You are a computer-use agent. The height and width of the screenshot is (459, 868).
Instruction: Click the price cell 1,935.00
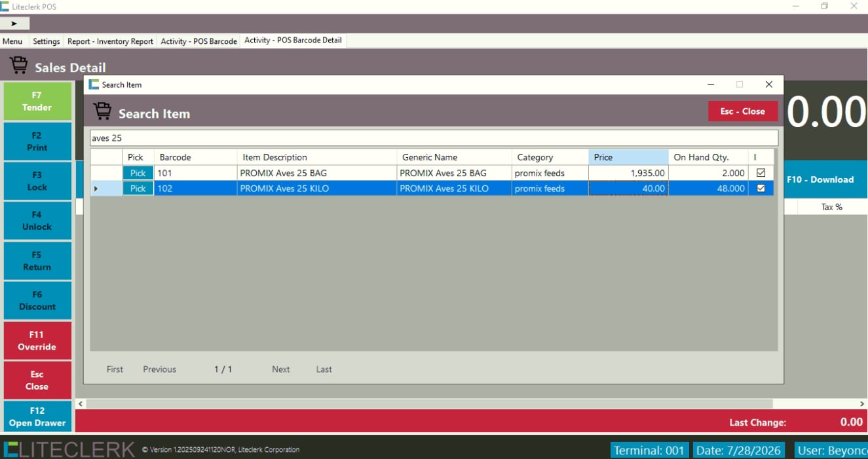pos(628,173)
